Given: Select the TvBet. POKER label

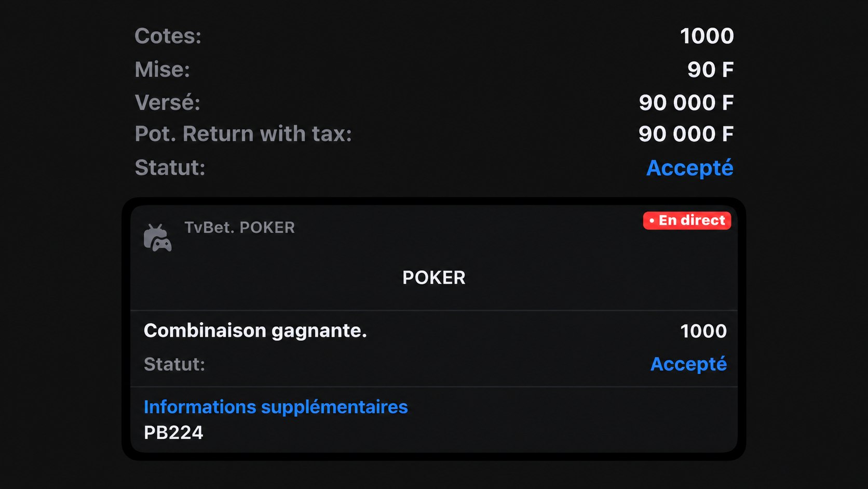Looking at the screenshot, I should coord(239,228).
